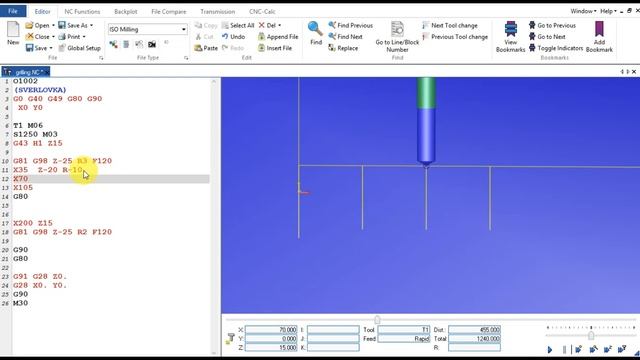Open View Bookmarks
This screenshot has height=360, width=640.
pos(511,37)
